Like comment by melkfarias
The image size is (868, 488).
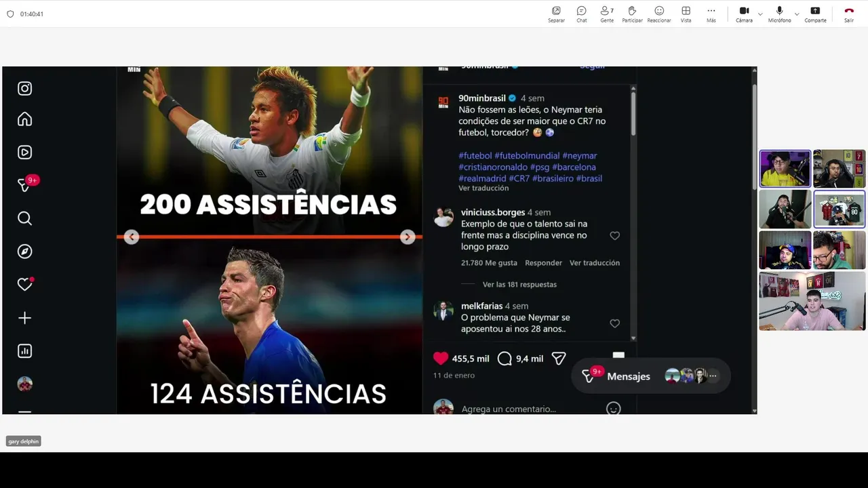615,323
